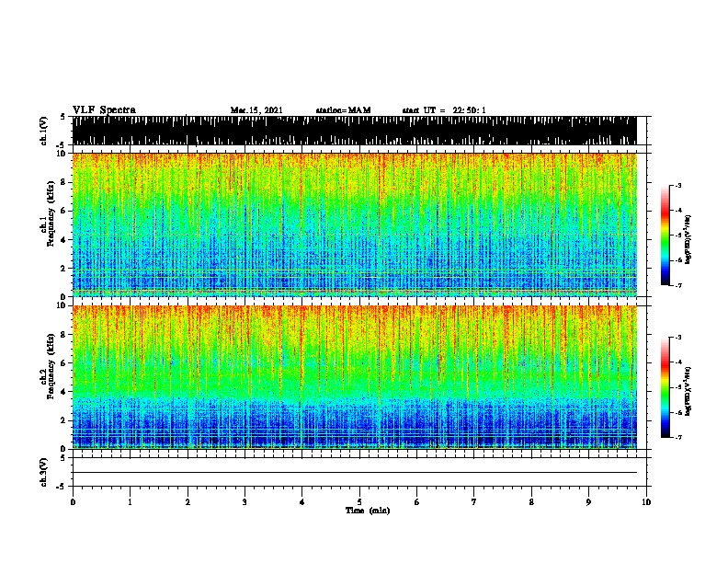Click the "4" tick on ch.1 frequency axis
The height and width of the screenshot is (563, 728).
point(63,240)
